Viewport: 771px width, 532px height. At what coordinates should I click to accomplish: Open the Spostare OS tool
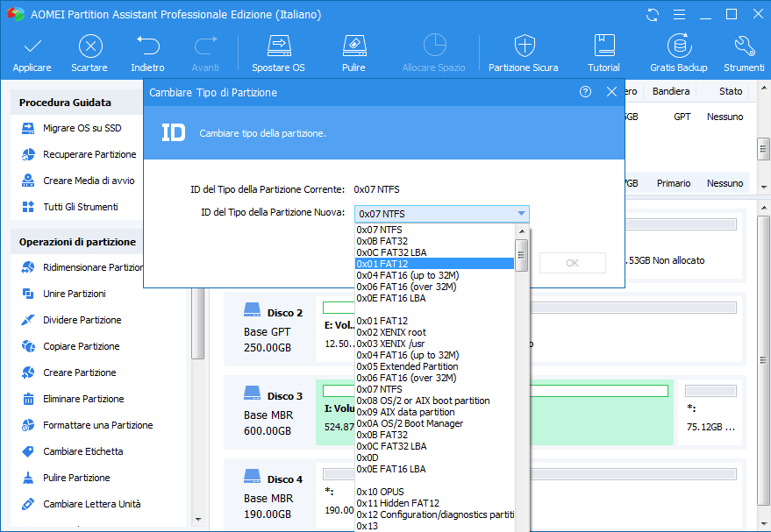click(278, 46)
